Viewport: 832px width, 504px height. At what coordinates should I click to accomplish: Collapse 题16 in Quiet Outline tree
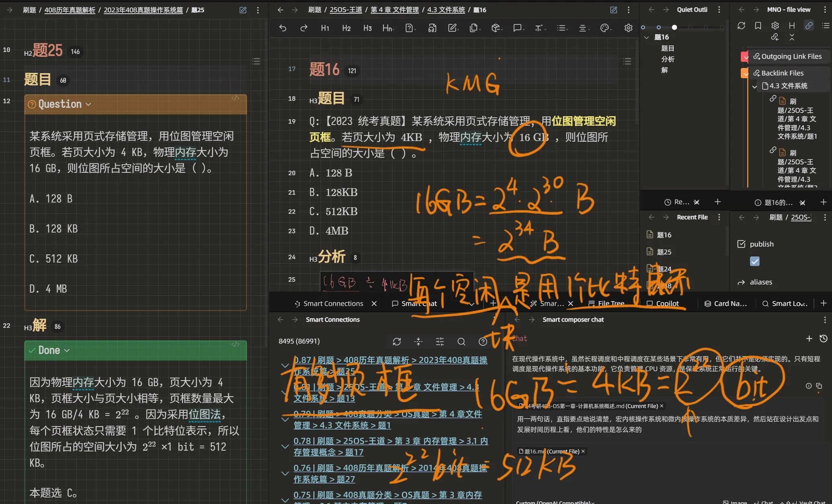point(647,37)
